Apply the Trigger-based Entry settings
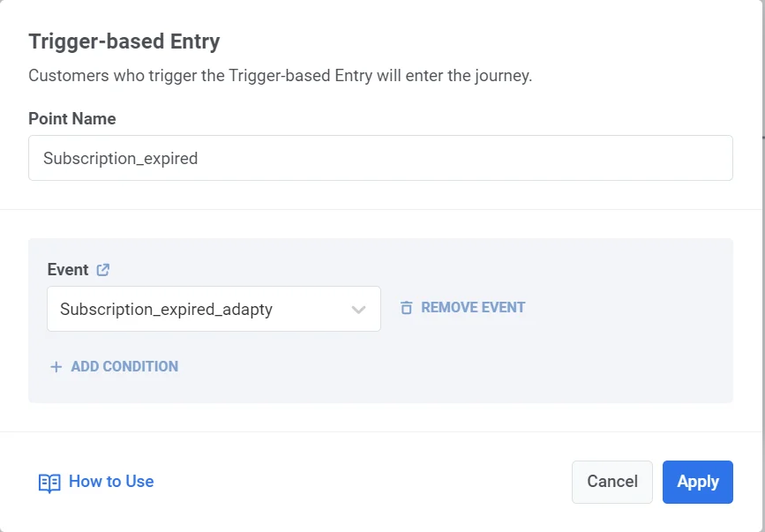 click(x=697, y=482)
